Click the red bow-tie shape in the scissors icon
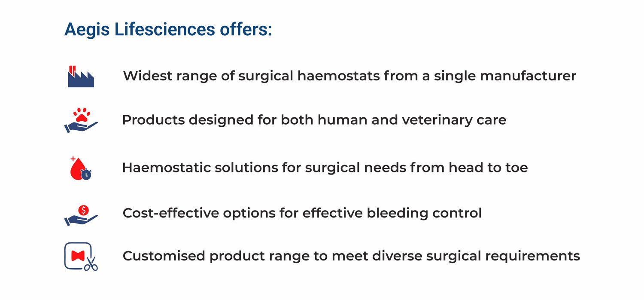 tap(78, 256)
